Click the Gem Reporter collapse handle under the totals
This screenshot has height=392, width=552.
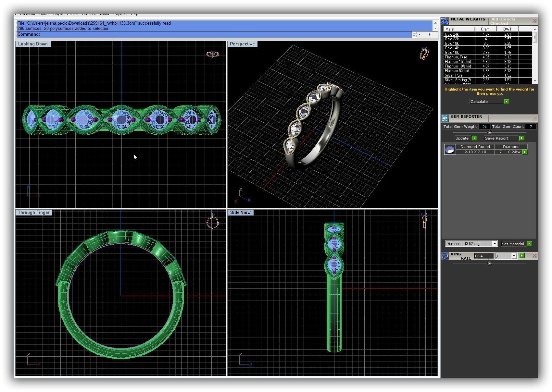coord(490,132)
